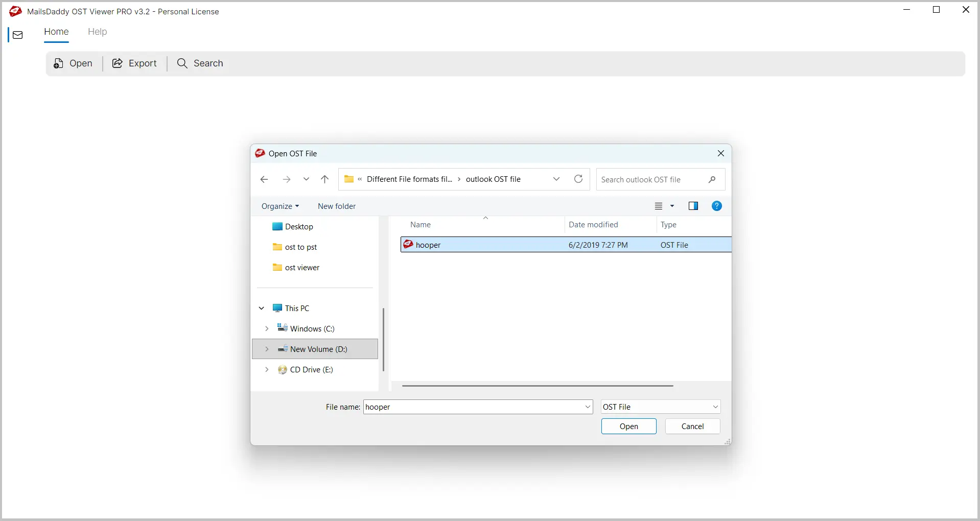This screenshot has height=521, width=980.
Task: Open the File name history dropdown
Action: pos(588,407)
